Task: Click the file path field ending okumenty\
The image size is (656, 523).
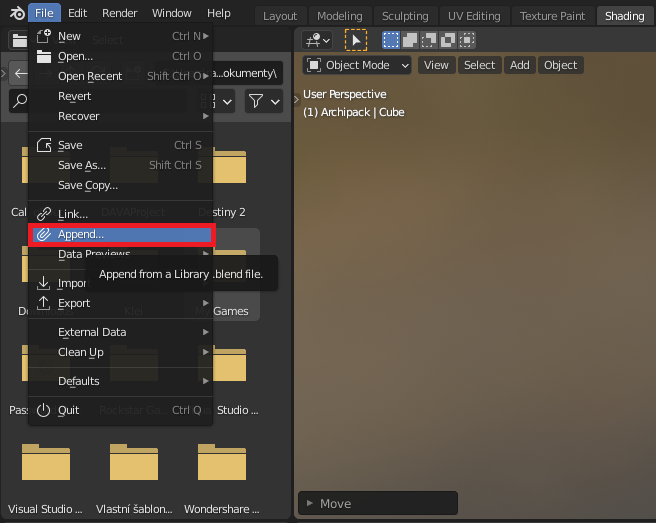Action: tap(247, 74)
